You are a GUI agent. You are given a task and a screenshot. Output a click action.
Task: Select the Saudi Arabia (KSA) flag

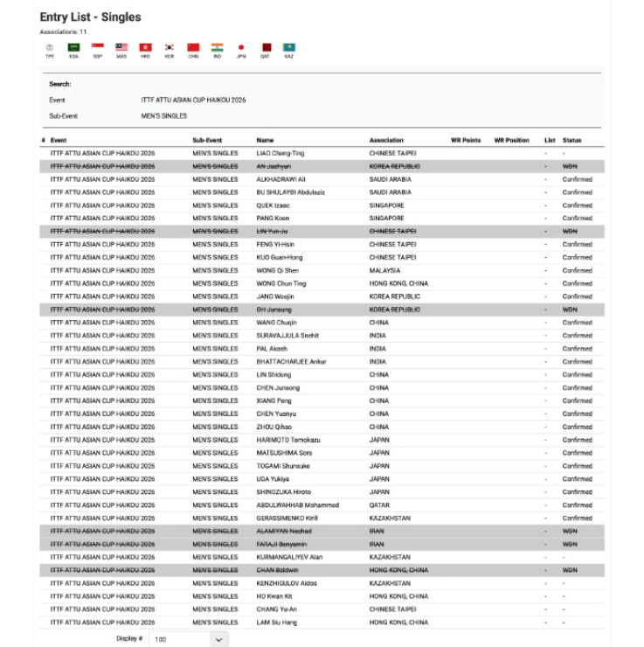[73, 48]
